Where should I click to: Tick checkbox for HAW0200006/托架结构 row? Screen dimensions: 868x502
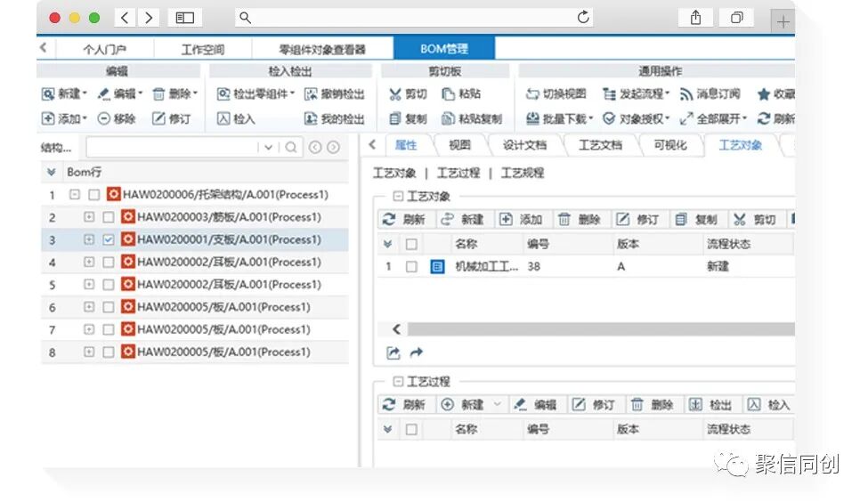(94, 194)
